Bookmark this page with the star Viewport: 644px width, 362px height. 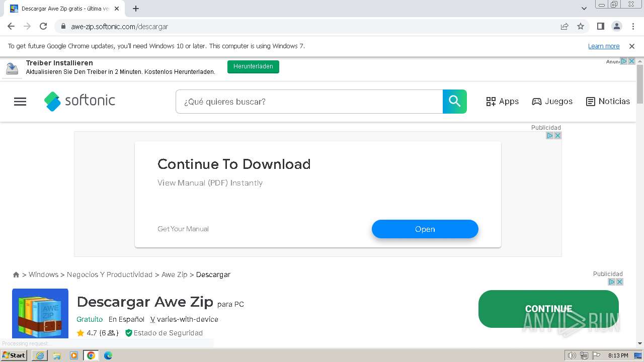pos(581,26)
